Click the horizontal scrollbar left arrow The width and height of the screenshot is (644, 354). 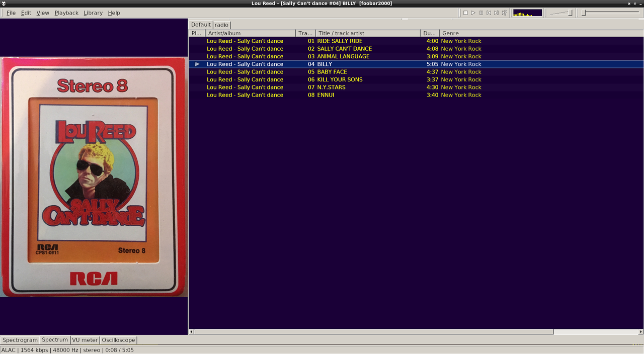click(x=191, y=332)
